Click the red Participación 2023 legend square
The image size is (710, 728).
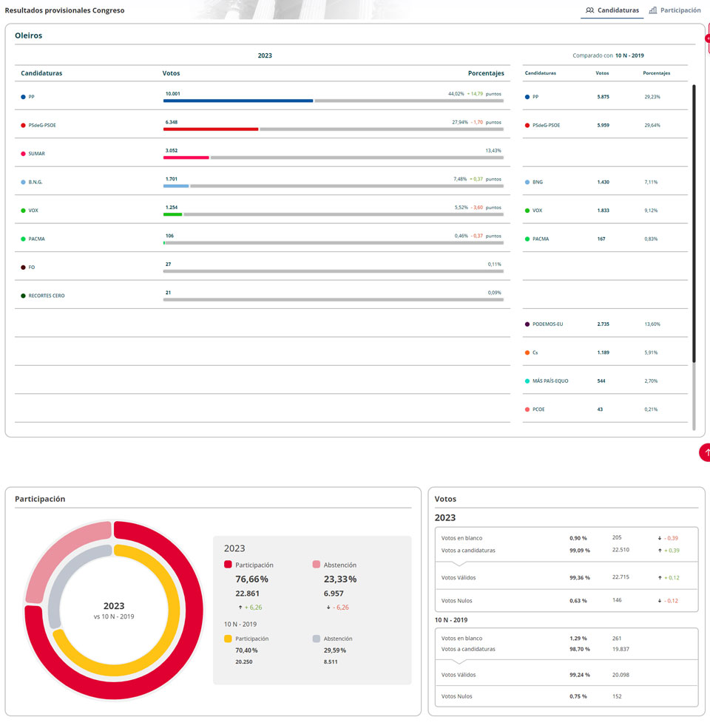(x=228, y=564)
